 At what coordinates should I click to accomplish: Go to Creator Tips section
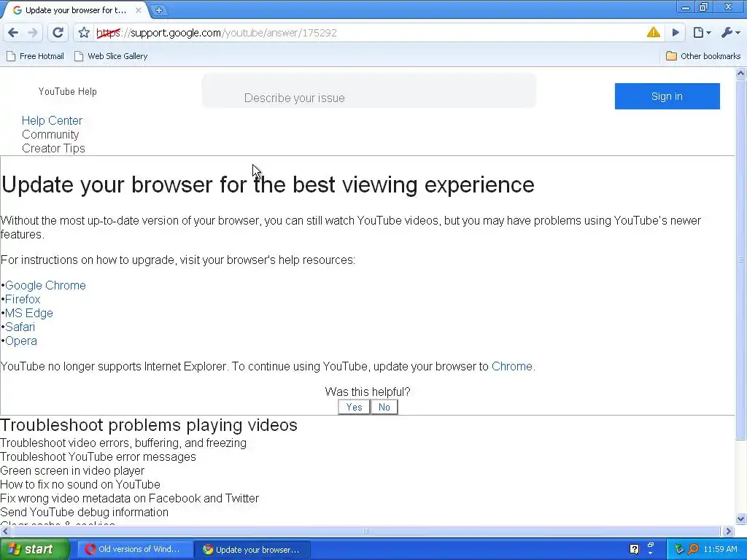click(53, 148)
